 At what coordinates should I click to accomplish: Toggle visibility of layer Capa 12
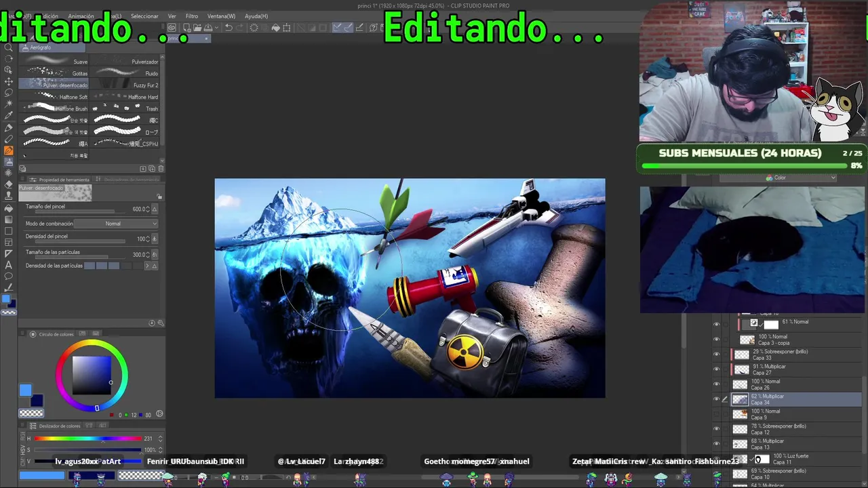pos(716,429)
